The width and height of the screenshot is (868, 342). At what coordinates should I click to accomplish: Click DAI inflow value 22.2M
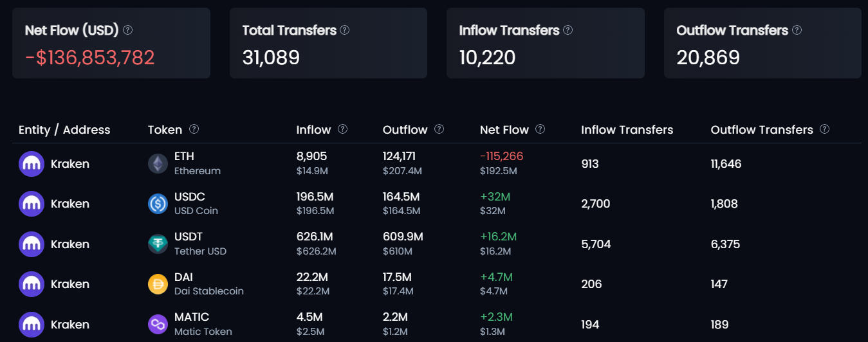click(313, 277)
